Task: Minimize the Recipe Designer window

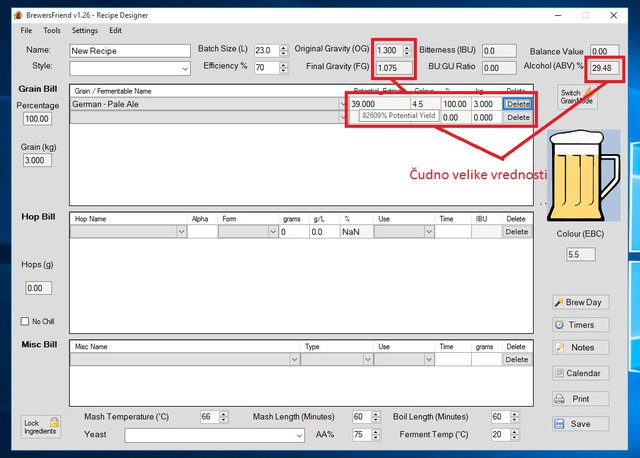Action: click(x=558, y=16)
